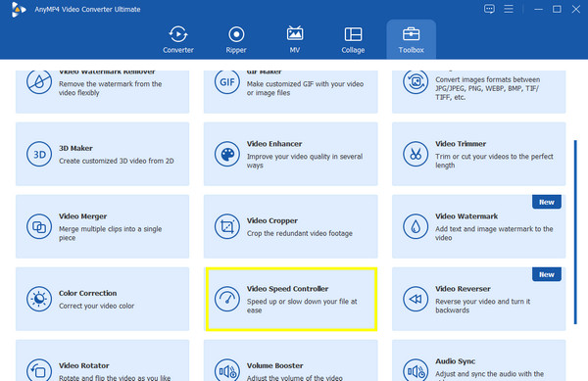Close the AnyMP4 window
This screenshot has height=381, width=588.
[x=576, y=9]
